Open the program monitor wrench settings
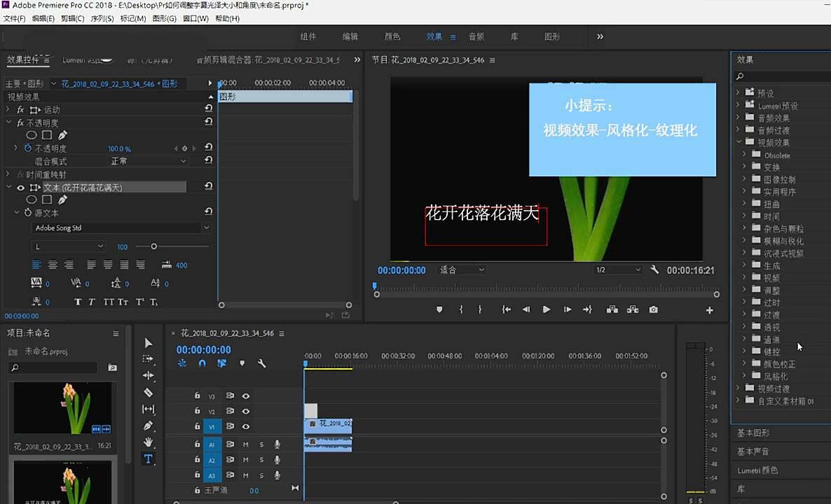Image resolution: width=831 pixels, height=504 pixels. tap(654, 269)
